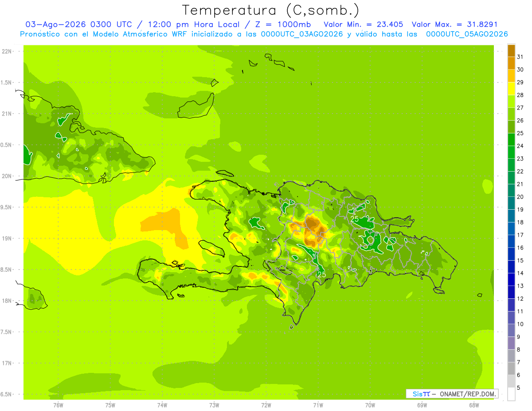This screenshot has height=411, width=532.
Task: Select the purple legend swatch between 9 and 10
Action: click(511, 330)
